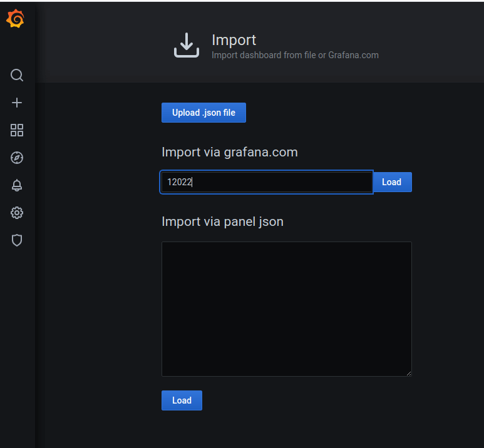Click the Grafana logo home icon

[x=15, y=19]
